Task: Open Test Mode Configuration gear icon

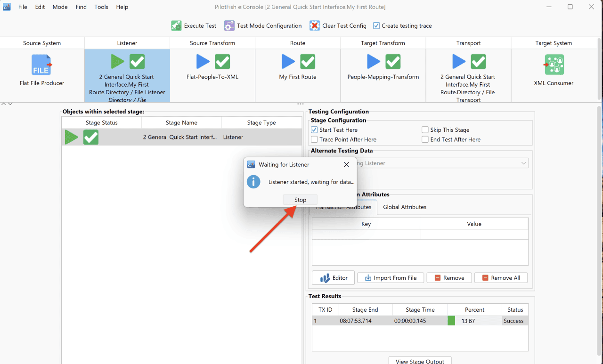Action: click(x=229, y=26)
